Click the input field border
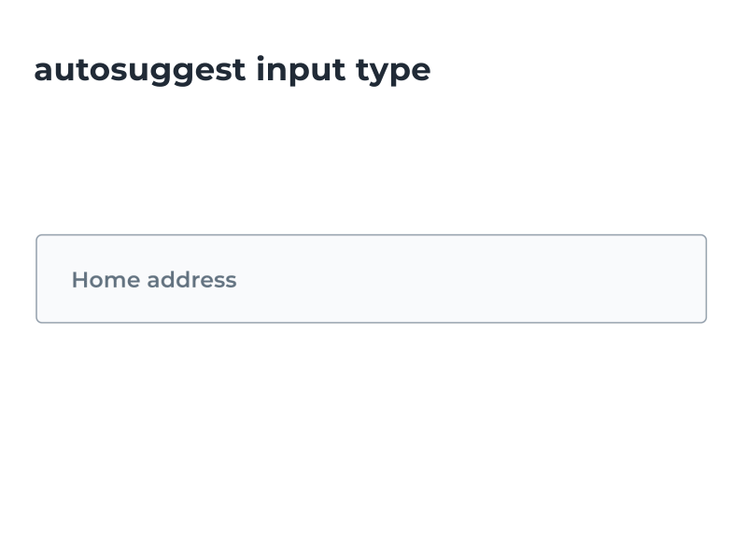Screen dimensions: 747x560 click(371, 234)
